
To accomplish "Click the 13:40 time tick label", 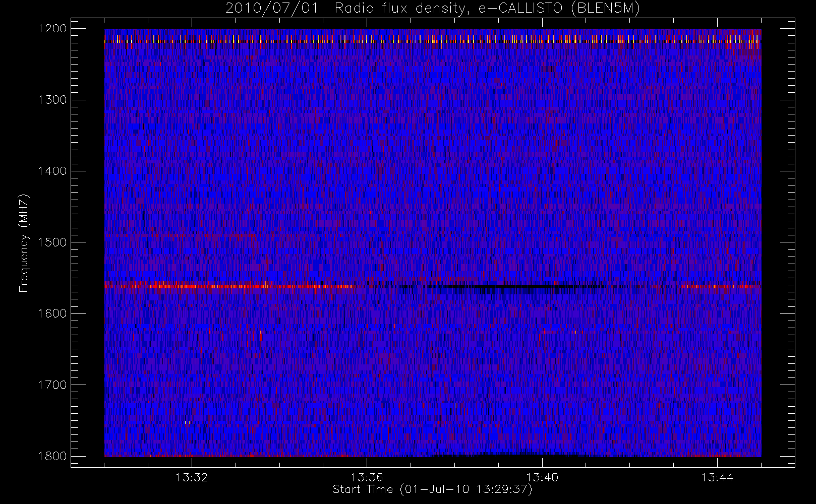I will 542,477.
